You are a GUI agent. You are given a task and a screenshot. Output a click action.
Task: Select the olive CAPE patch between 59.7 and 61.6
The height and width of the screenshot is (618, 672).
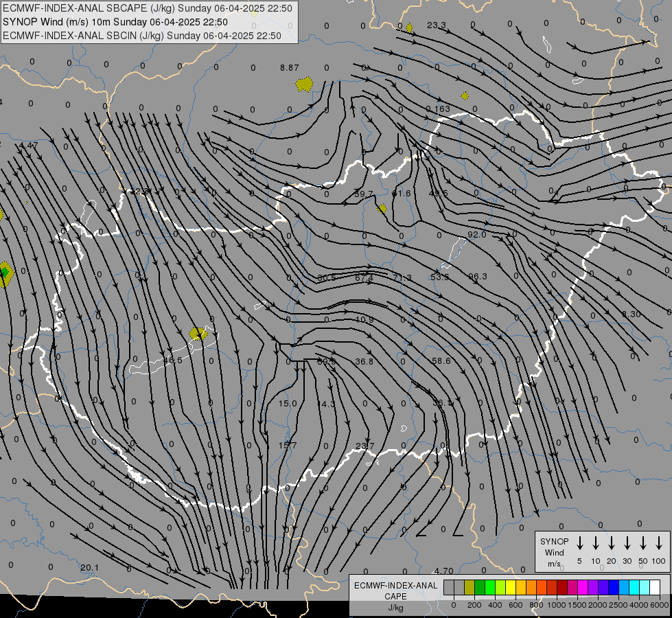(x=382, y=209)
